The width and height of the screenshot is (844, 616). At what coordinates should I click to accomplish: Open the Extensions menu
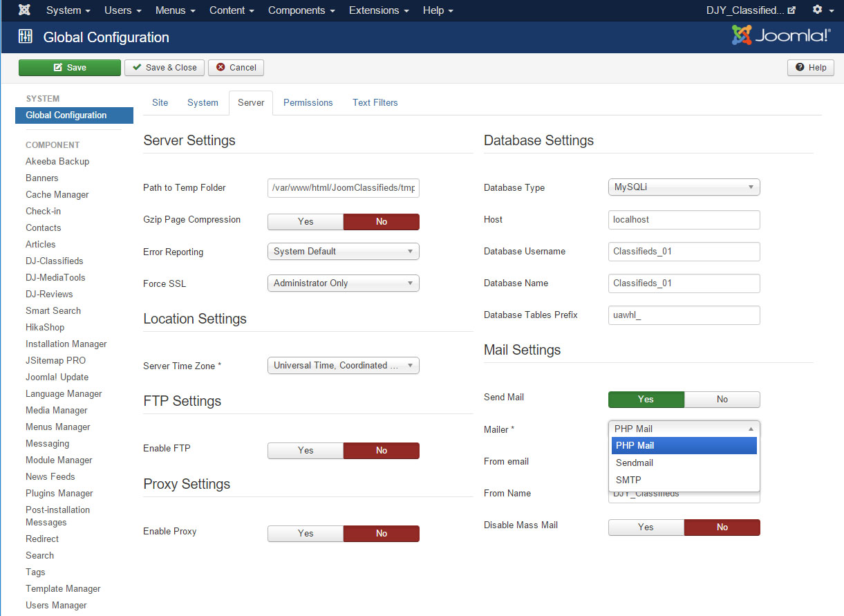379,10
